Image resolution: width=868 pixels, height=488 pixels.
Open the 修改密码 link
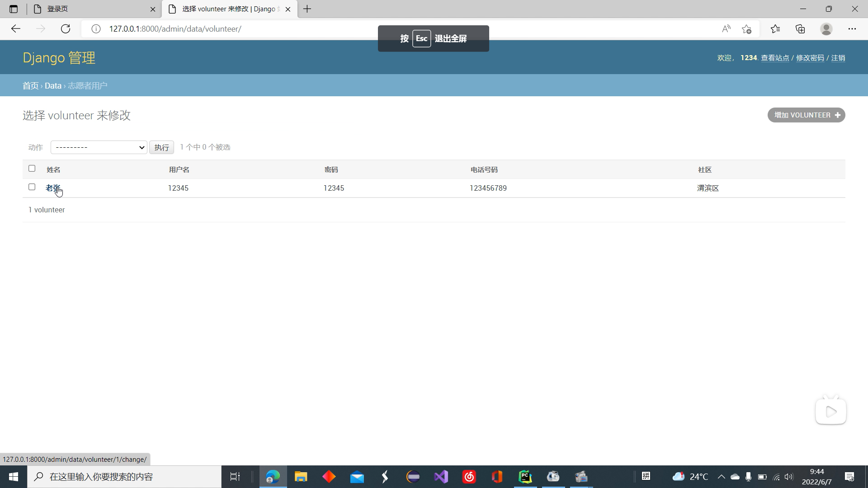[810, 58]
